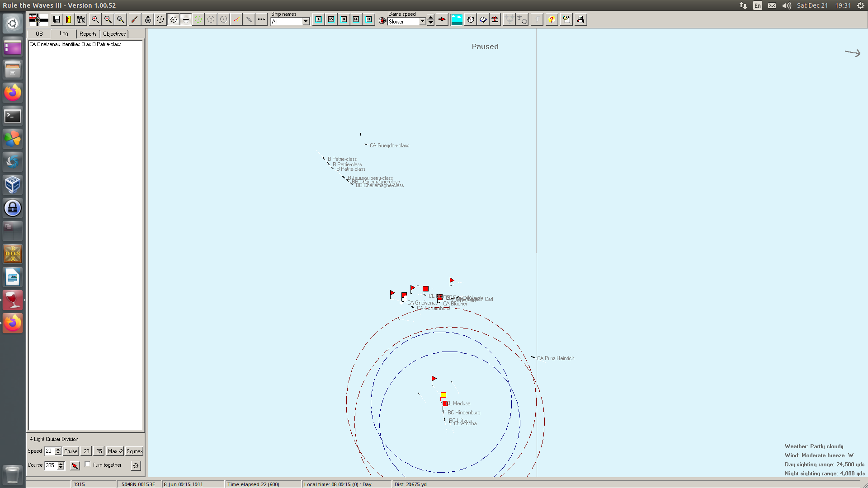Click the red target icon by Game speed

tap(382, 21)
